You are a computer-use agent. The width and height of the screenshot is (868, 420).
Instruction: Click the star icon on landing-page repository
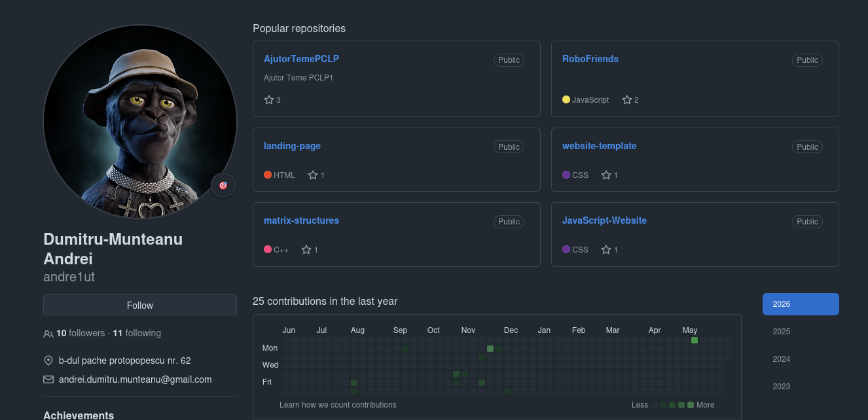(313, 175)
